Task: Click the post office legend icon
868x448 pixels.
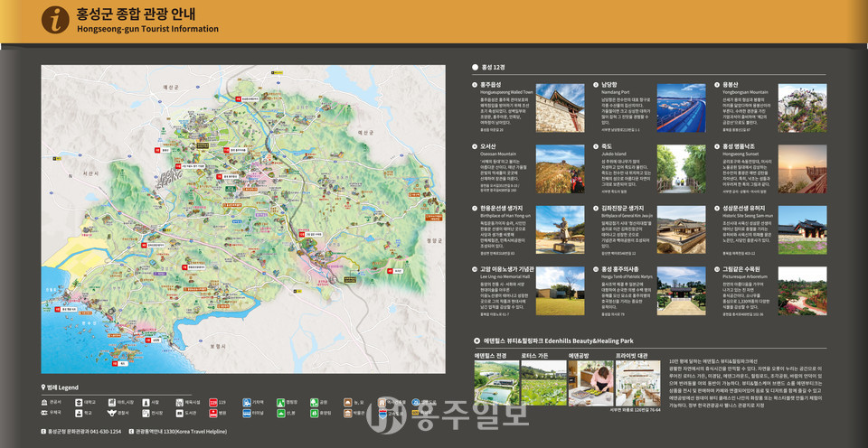Action: pyautogui.click(x=44, y=413)
